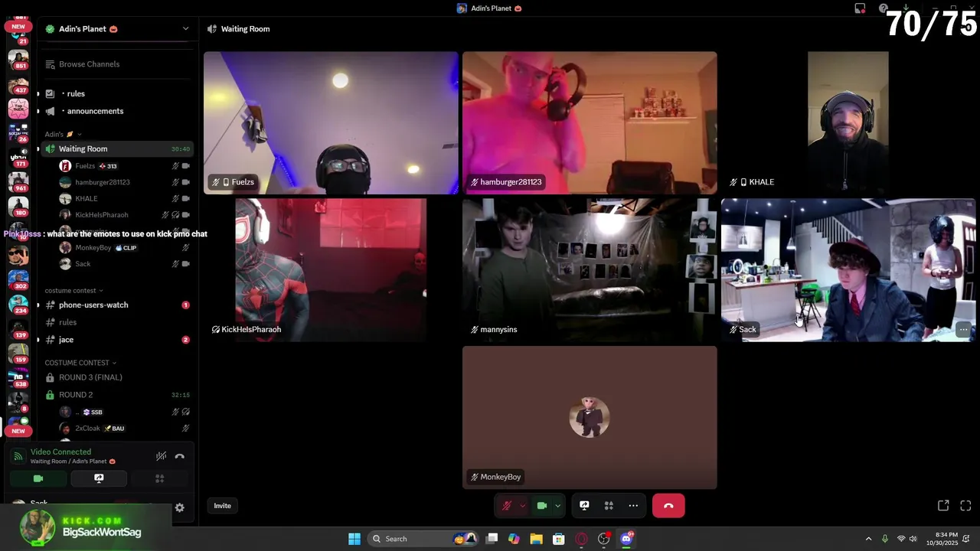
Task: Collapse COSTUME CONTEST category
Action: click(x=80, y=363)
